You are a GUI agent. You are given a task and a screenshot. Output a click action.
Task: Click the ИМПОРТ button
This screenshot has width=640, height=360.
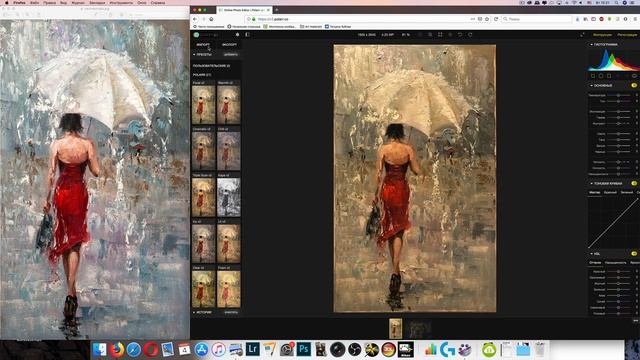click(203, 44)
